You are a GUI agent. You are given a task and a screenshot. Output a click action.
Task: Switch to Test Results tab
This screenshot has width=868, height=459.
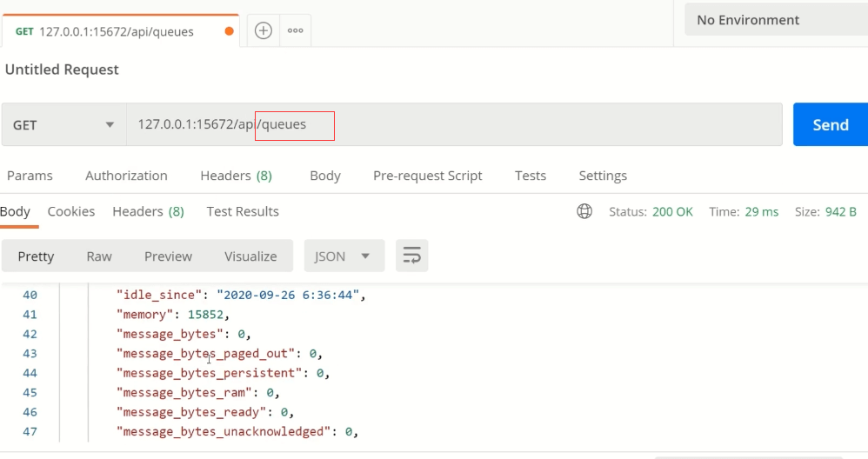point(243,211)
